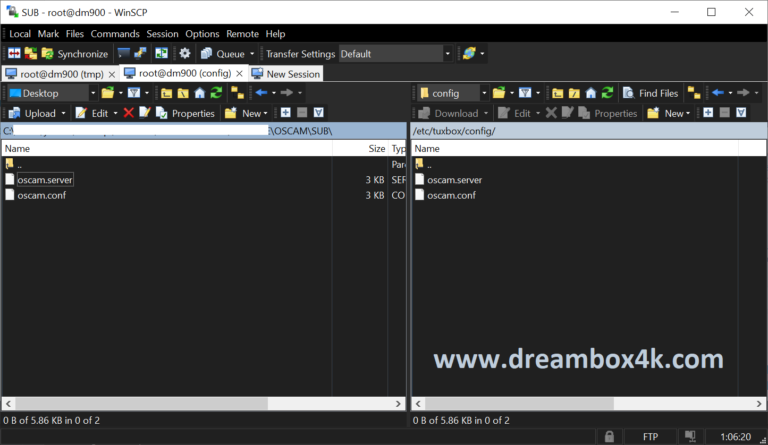This screenshot has width=768, height=445.
Task: Click local Select Files plus icon
Action: click(x=286, y=113)
